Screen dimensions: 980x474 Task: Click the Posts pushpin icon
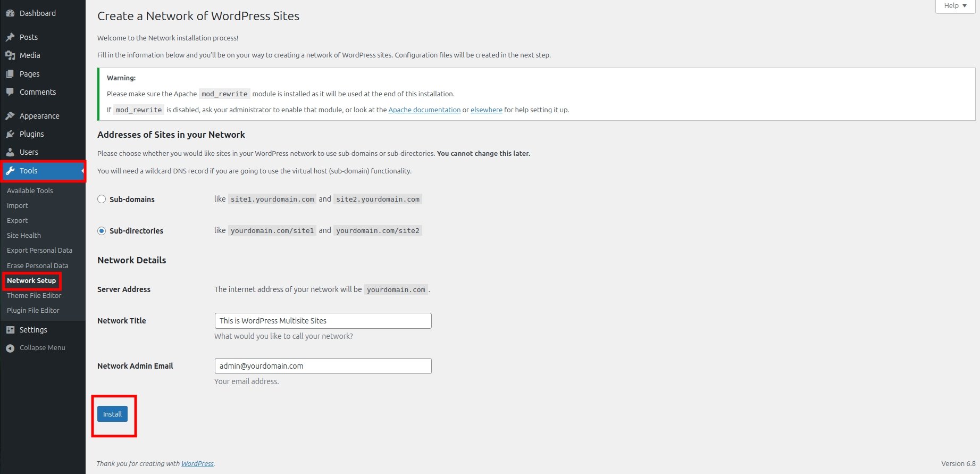10,37
